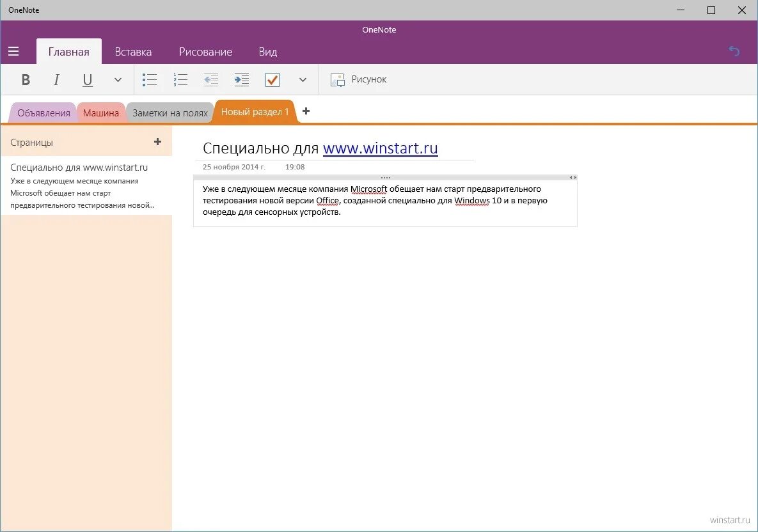
Task: Open the Рисование tab
Action: [205, 52]
